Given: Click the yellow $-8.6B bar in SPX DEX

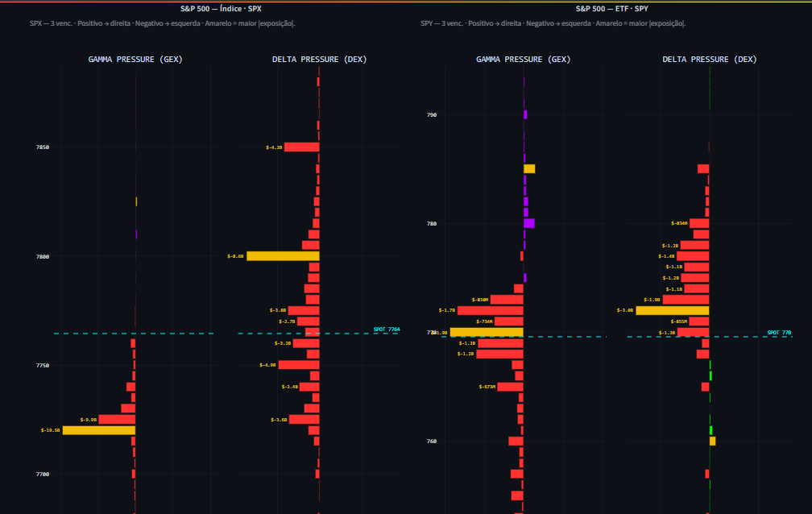Looking at the screenshot, I should 283,256.
